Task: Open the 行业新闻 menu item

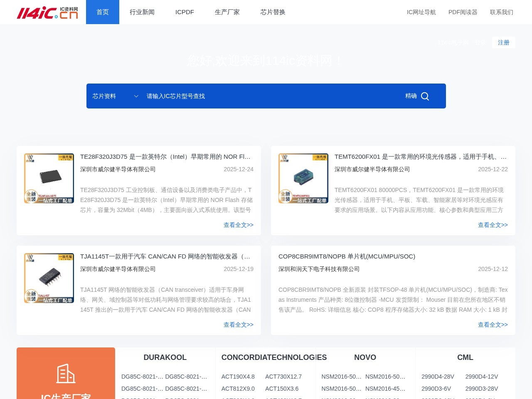Action: point(142,12)
